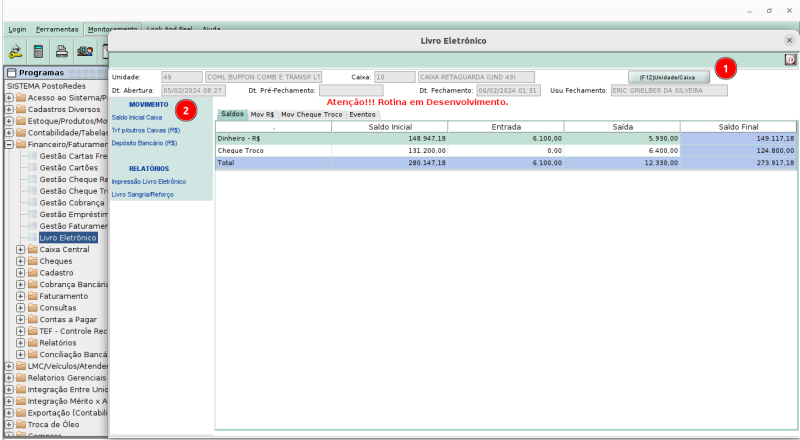Open the Eventos tab

pyautogui.click(x=362, y=115)
